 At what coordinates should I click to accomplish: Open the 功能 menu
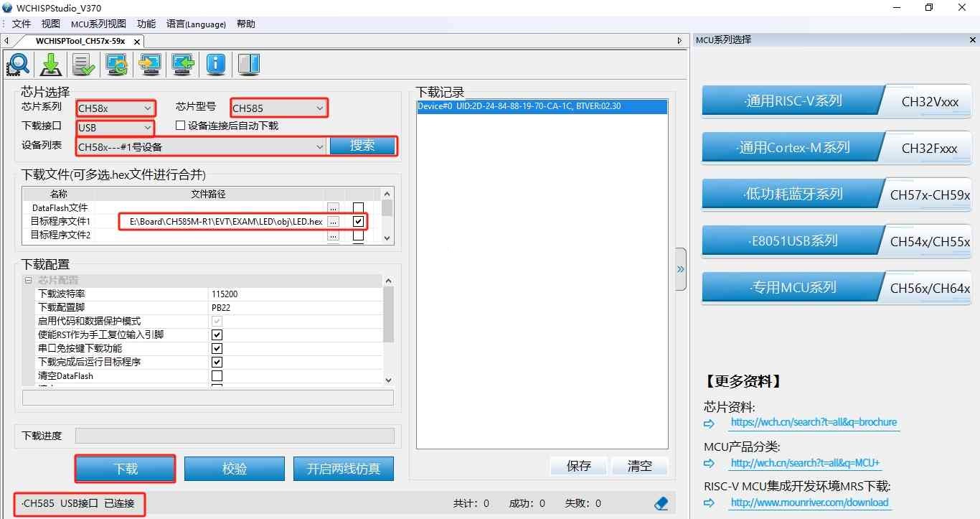click(x=146, y=24)
